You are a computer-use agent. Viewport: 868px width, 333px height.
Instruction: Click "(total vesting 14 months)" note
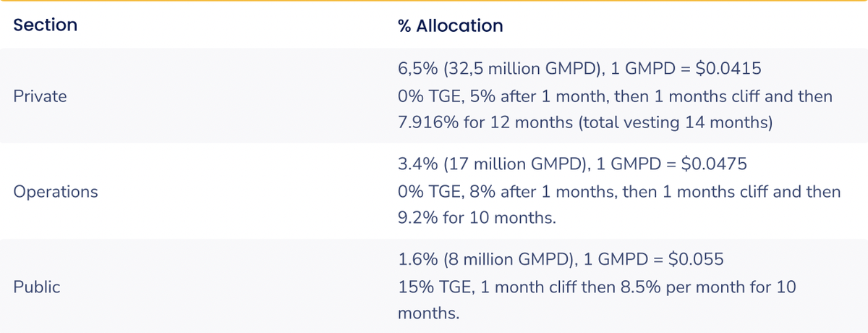[675, 122]
